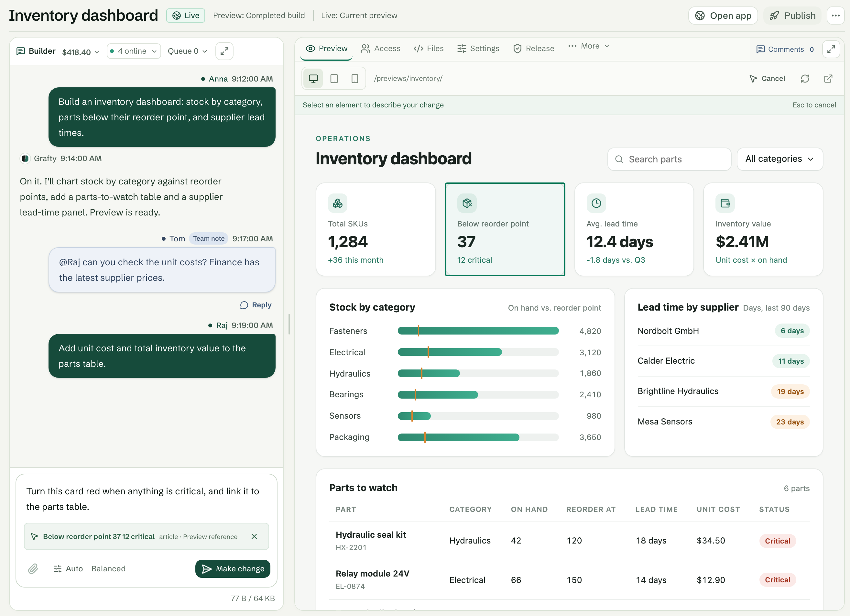Screen dimensions: 850x616
Task: Click the Grafty avatar icon
Action: tap(25, 159)
